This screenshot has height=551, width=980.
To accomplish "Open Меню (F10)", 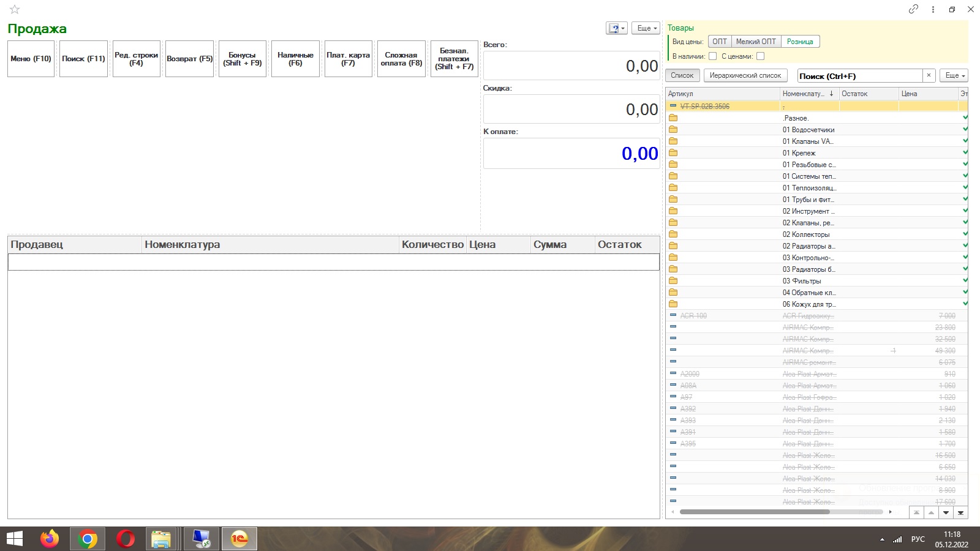I will click(x=31, y=59).
